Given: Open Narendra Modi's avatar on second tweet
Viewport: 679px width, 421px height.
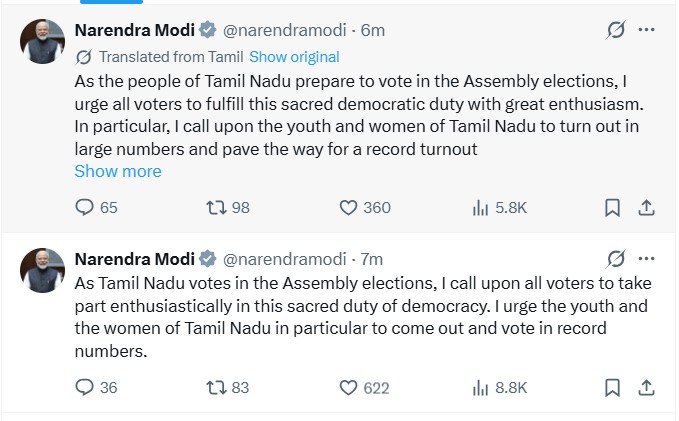Looking at the screenshot, I should (x=43, y=270).
